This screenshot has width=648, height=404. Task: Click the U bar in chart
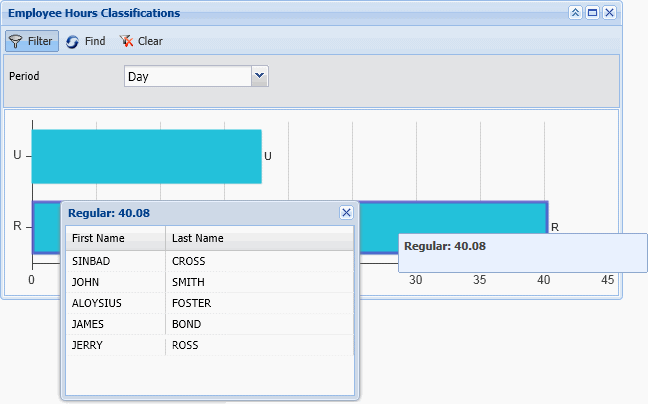(x=146, y=156)
